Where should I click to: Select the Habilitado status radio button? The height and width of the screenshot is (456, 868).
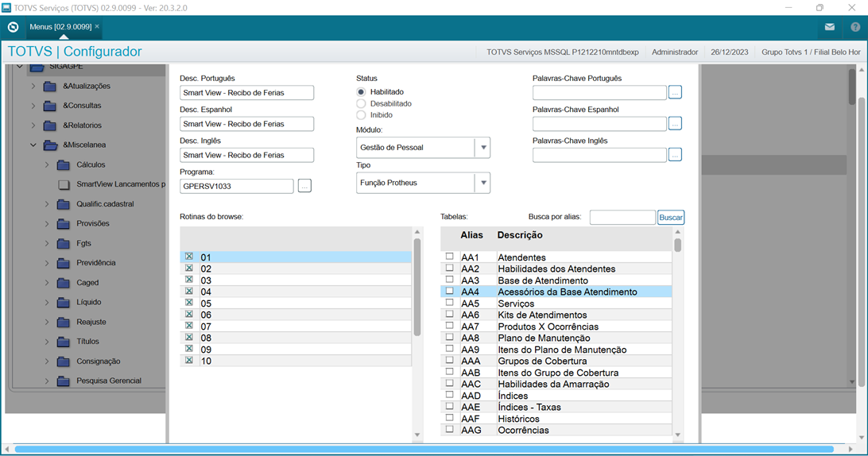tap(361, 92)
